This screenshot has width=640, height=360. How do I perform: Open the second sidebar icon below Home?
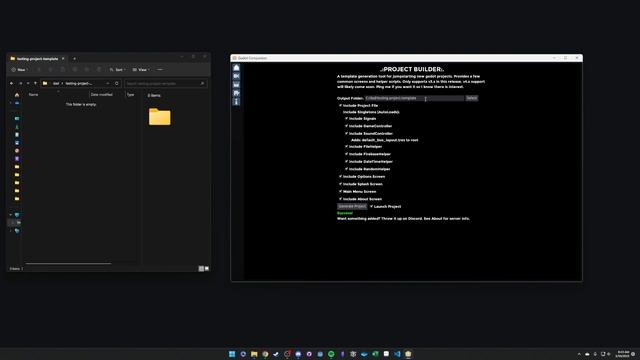(x=236, y=76)
